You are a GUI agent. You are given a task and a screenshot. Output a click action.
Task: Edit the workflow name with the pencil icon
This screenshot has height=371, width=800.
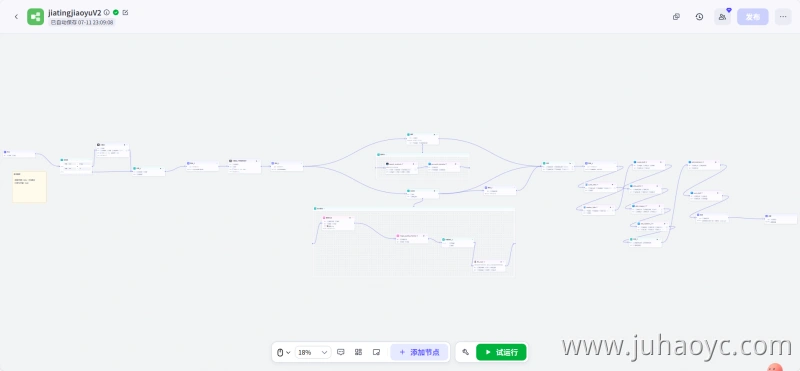tap(126, 12)
